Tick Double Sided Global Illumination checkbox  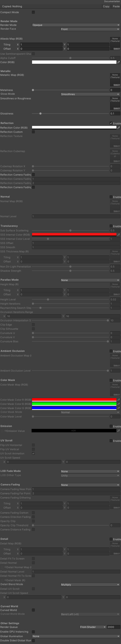pos(33,640)
